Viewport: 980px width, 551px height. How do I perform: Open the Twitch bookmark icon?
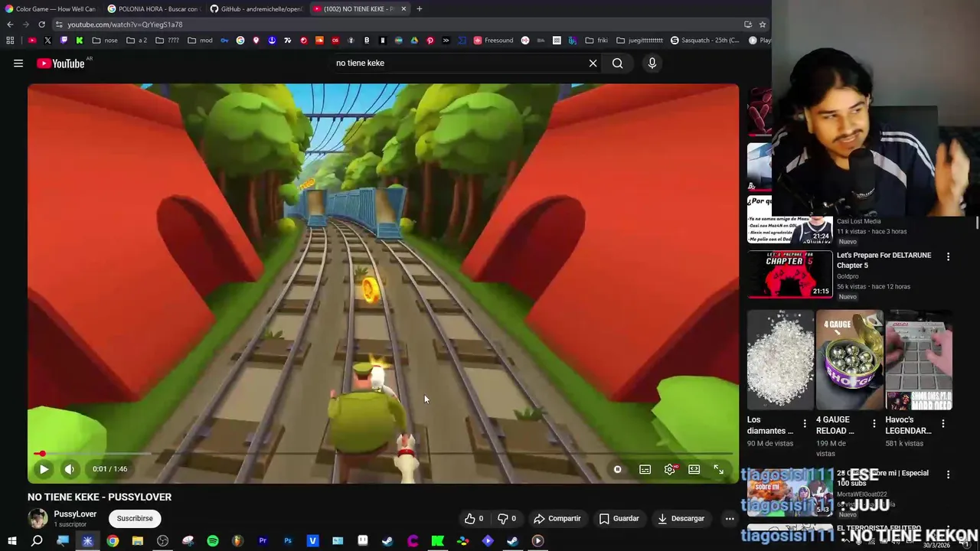64,41
